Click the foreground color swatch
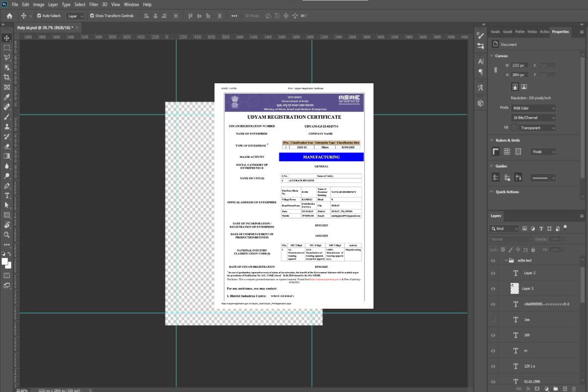588x392 pixels. click(5, 262)
